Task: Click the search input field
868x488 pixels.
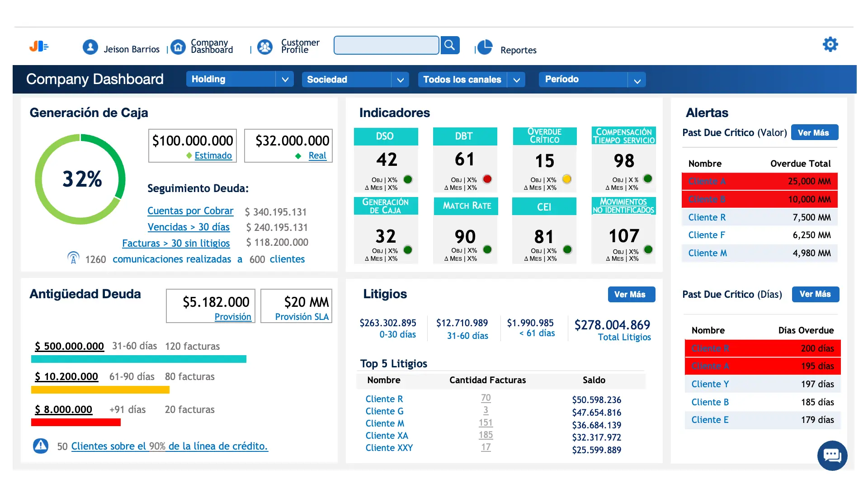Action: (x=386, y=45)
